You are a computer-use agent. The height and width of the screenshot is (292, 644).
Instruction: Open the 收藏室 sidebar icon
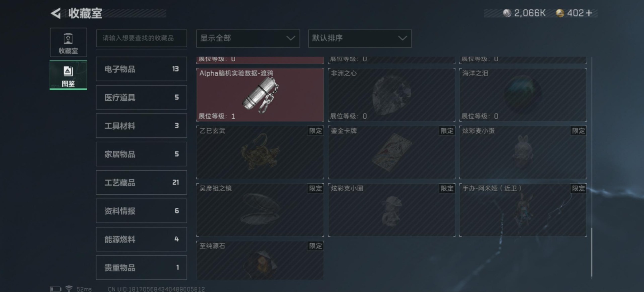(x=68, y=42)
